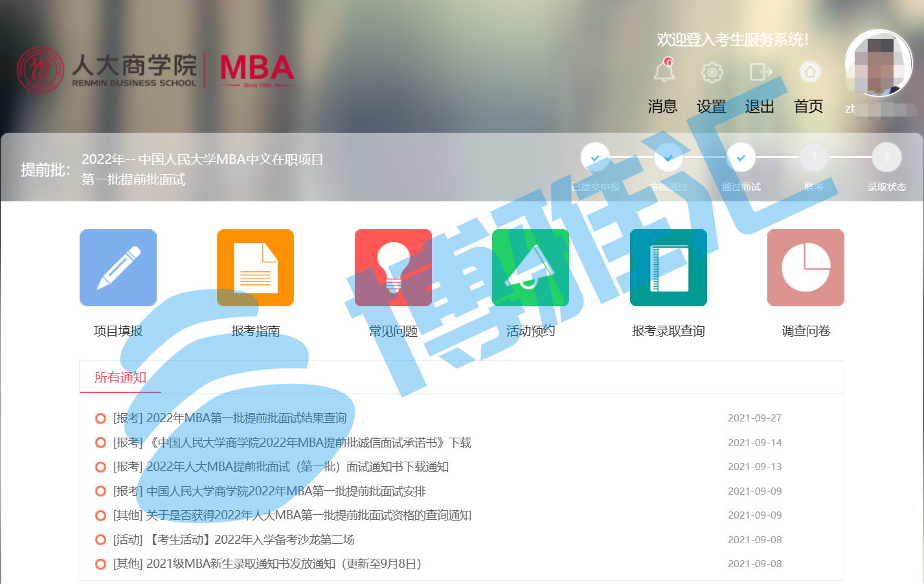The image size is (924, 584).
Task: Click the 退出 text label
Action: point(760,106)
